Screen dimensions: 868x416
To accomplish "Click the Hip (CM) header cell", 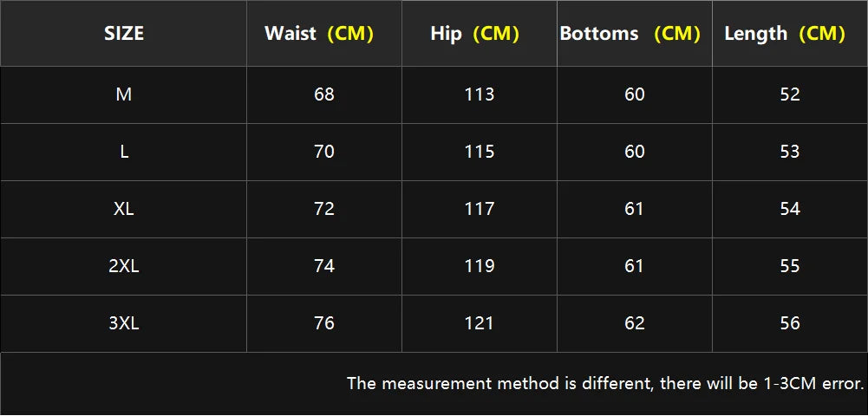I will (x=474, y=34).
